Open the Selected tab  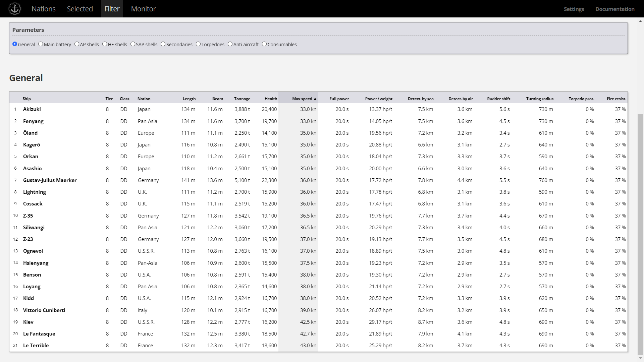[x=80, y=9]
